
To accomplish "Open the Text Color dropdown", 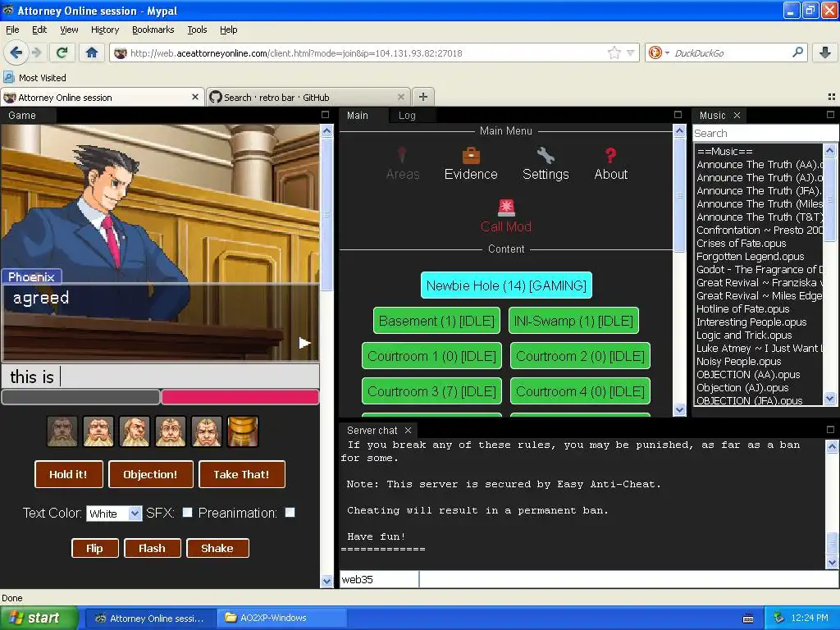I will click(x=114, y=514).
